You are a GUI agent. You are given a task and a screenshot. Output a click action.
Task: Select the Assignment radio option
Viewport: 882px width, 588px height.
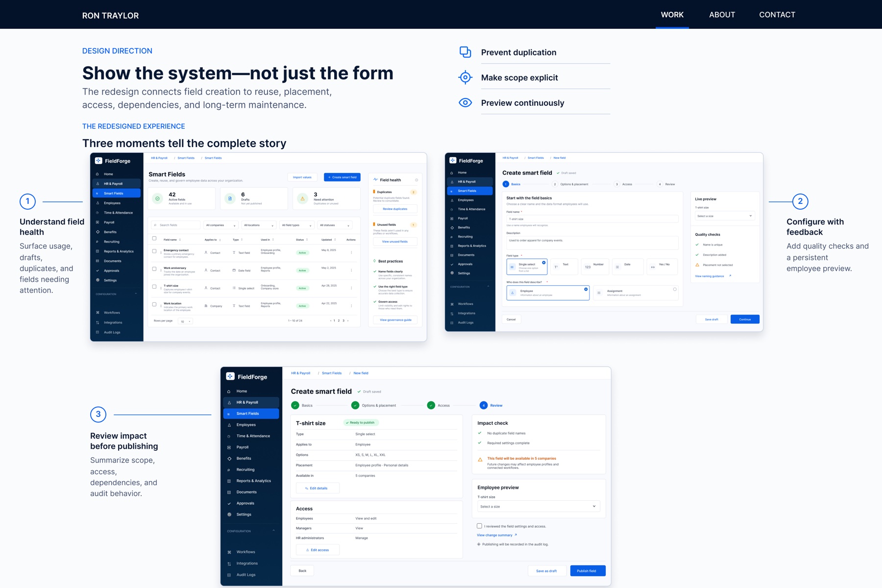click(675, 290)
